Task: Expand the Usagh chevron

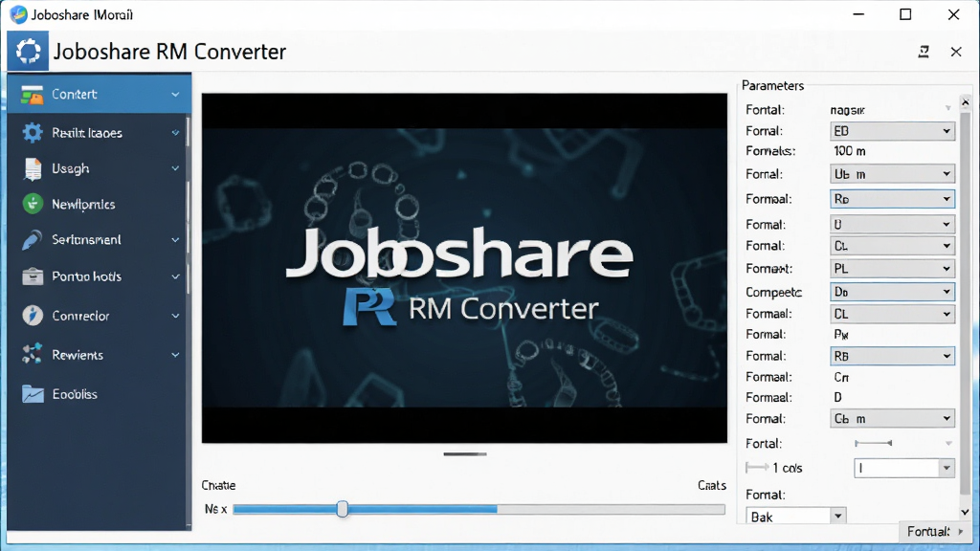Action: 176,168
